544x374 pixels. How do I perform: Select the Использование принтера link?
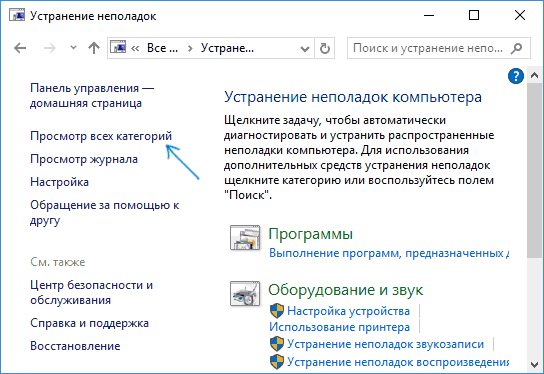click(x=339, y=327)
